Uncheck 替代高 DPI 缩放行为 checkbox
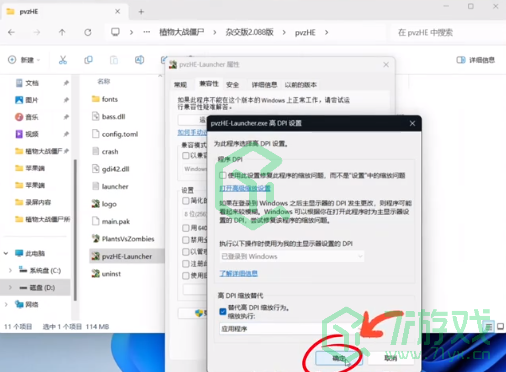The width and height of the screenshot is (506, 372). point(223,311)
